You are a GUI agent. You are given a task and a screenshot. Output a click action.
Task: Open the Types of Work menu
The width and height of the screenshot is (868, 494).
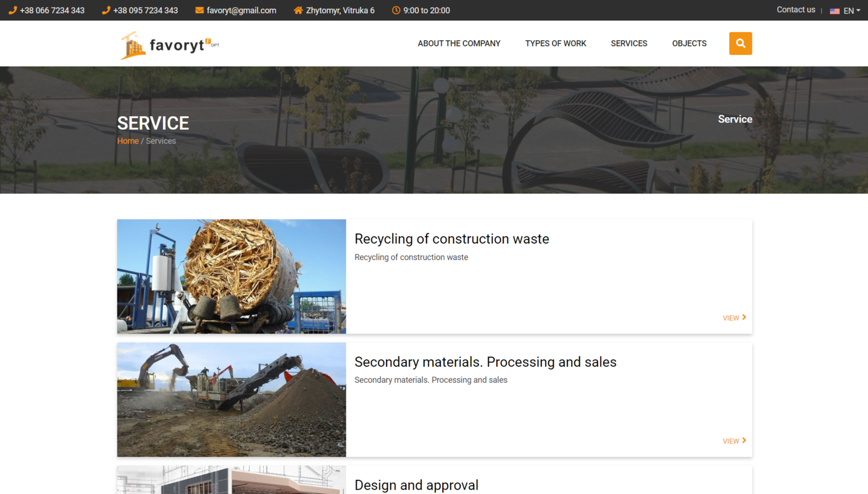(x=556, y=43)
